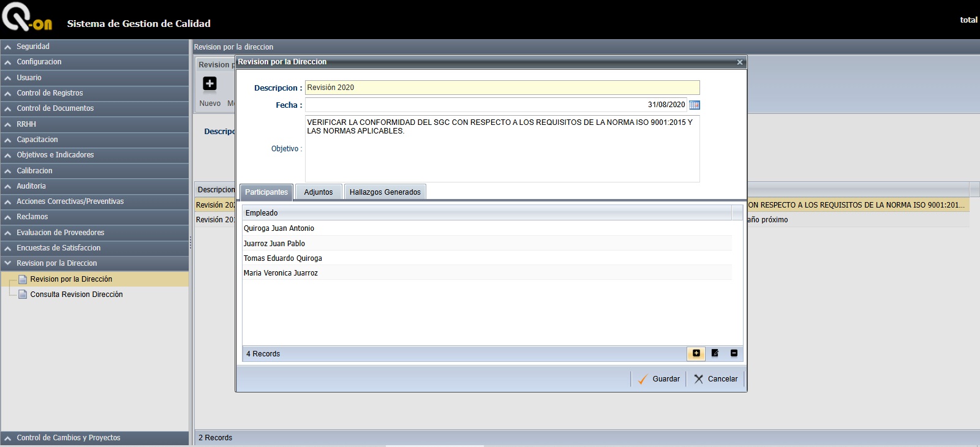Expand the RRHH section
This screenshot has width=980, height=447.
pos(95,124)
